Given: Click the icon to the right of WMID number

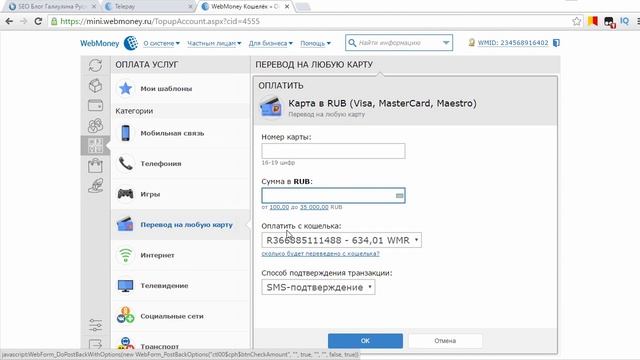Looking at the screenshot, I should pyautogui.click(x=556, y=43).
